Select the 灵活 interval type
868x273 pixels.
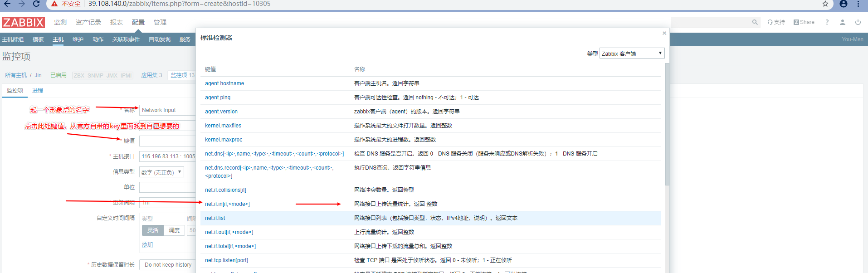[153, 230]
